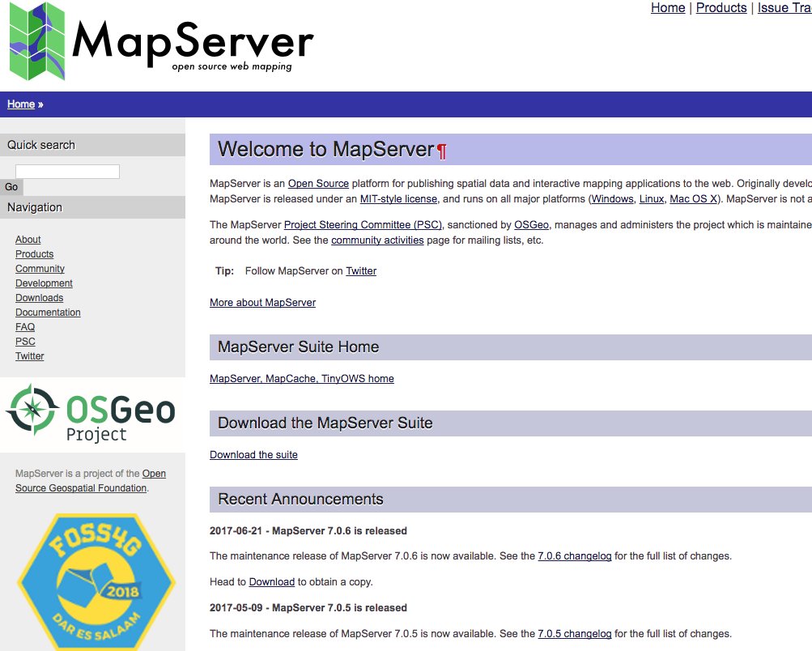Open the Project Steering Committee (PSC) link

click(363, 225)
